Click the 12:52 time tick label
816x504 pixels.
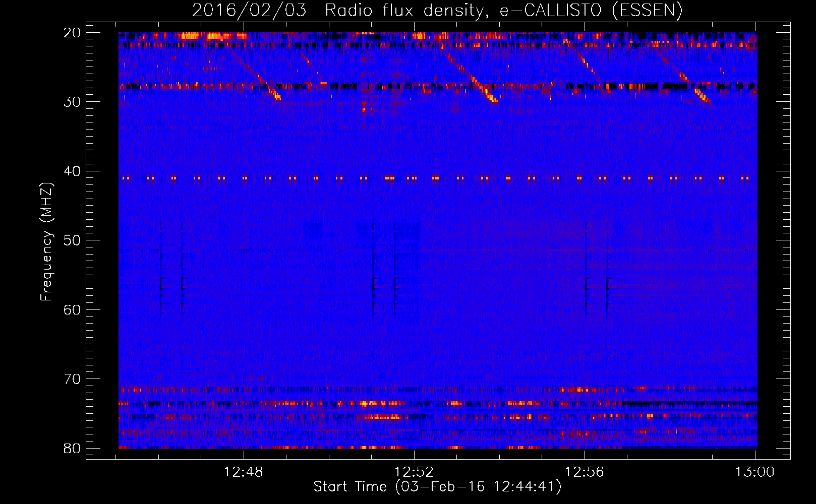[414, 472]
